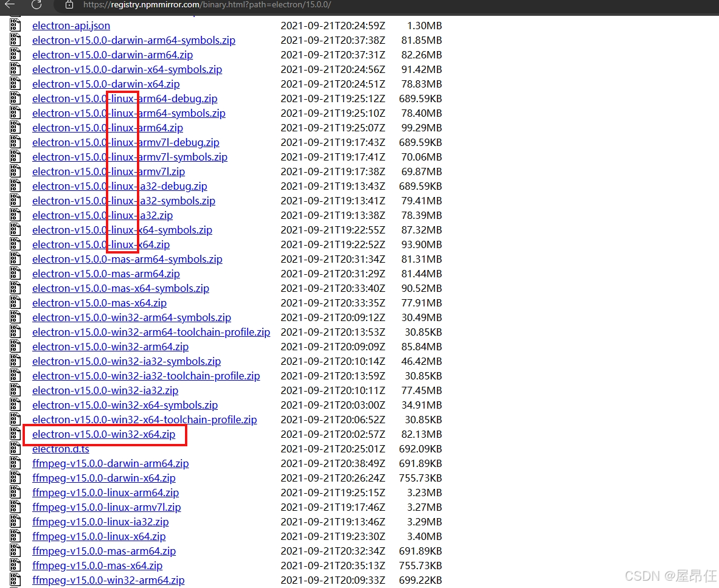Click file icon beside ffmpeg-v15.0.0-linux-arm64.zip

pos(15,492)
